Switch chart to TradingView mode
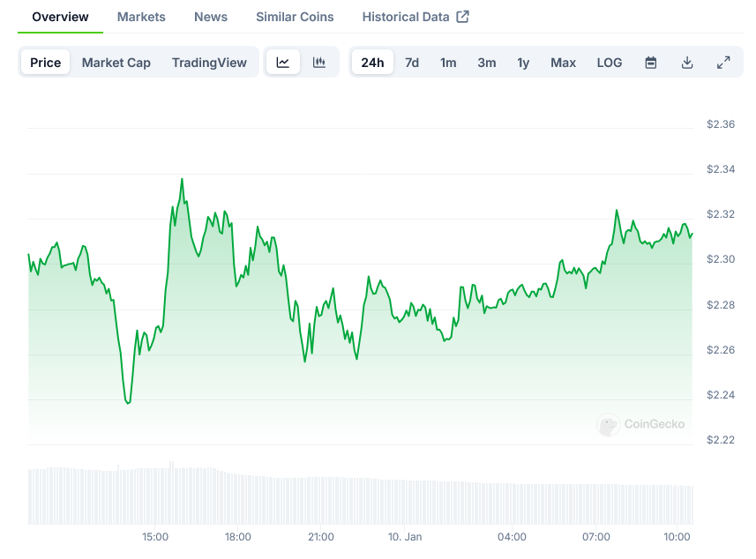The width and height of the screenshot is (756, 559). pyautogui.click(x=209, y=63)
